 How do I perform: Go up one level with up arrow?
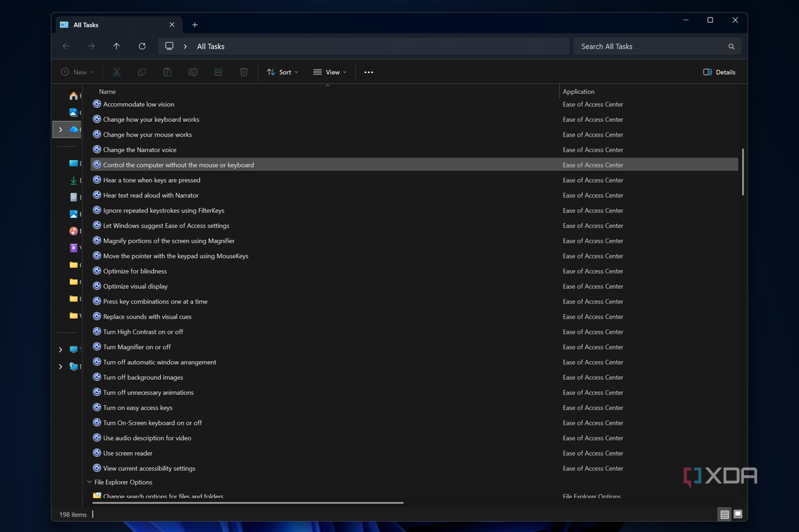[116, 46]
